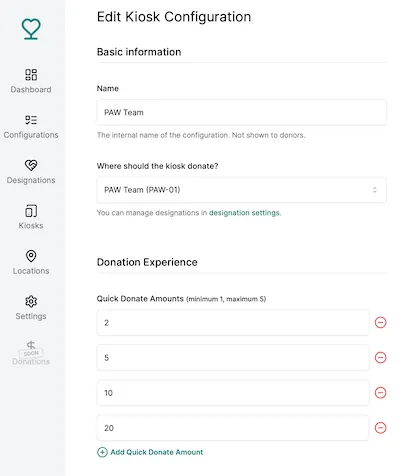Open Settings gear icon
This screenshot has height=476, width=400.
(x=31, y=301)
